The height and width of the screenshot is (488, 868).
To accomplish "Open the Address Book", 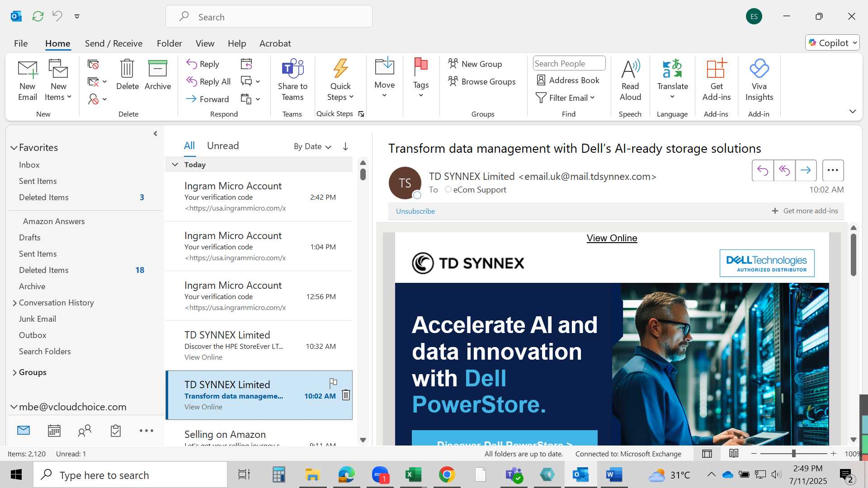I will 568,80.
